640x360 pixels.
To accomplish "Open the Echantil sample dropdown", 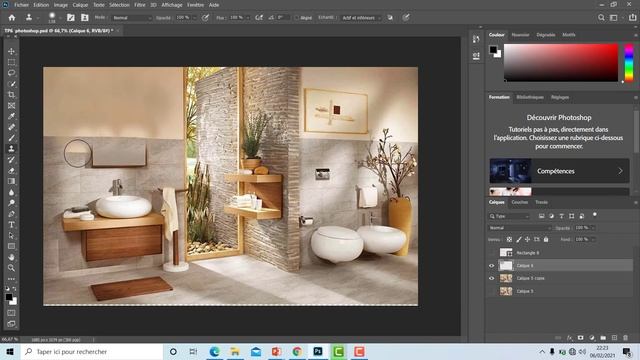I will point(361,18).
